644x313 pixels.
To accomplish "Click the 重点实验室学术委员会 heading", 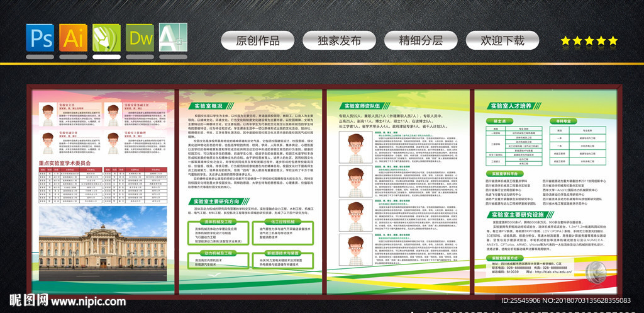I will [65, 163].
